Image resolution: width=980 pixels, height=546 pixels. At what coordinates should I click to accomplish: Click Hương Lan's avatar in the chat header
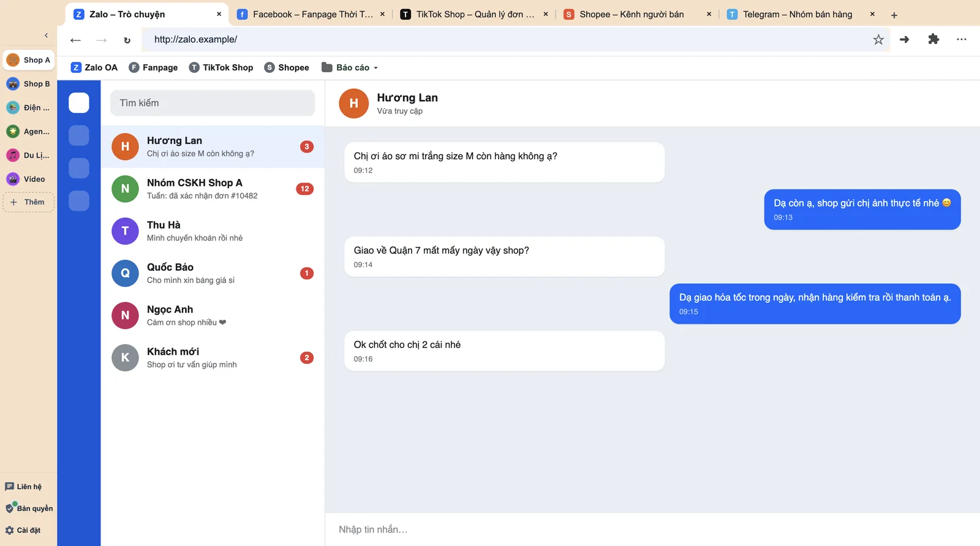(354, 104)
